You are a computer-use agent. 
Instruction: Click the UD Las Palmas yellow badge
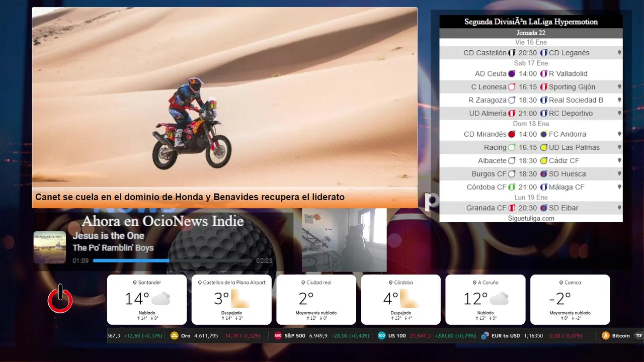tap(544, 147)
